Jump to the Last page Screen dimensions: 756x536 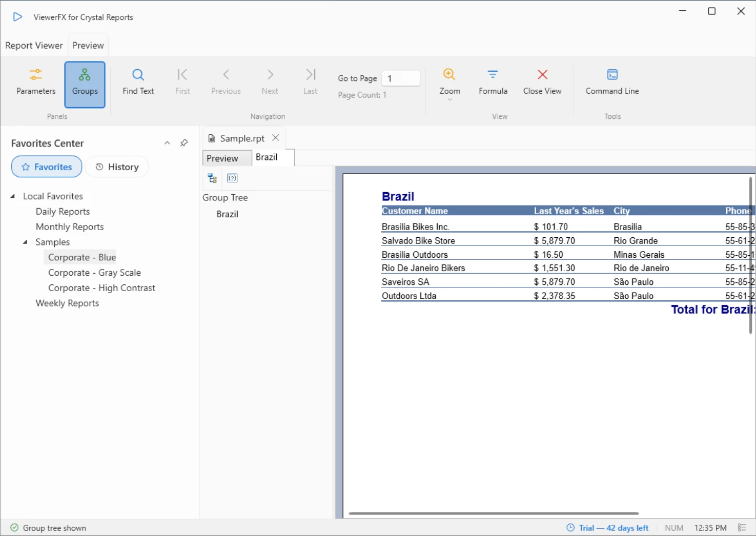(x=311, y=83)
